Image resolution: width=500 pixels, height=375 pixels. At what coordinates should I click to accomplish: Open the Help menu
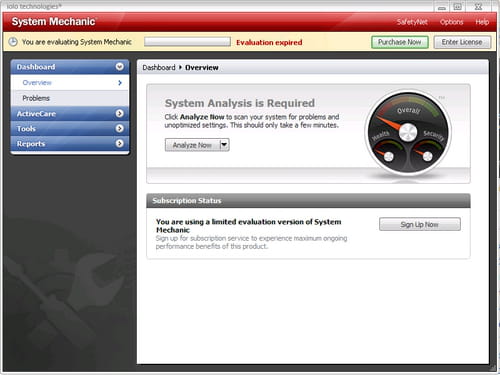point(482,22)
